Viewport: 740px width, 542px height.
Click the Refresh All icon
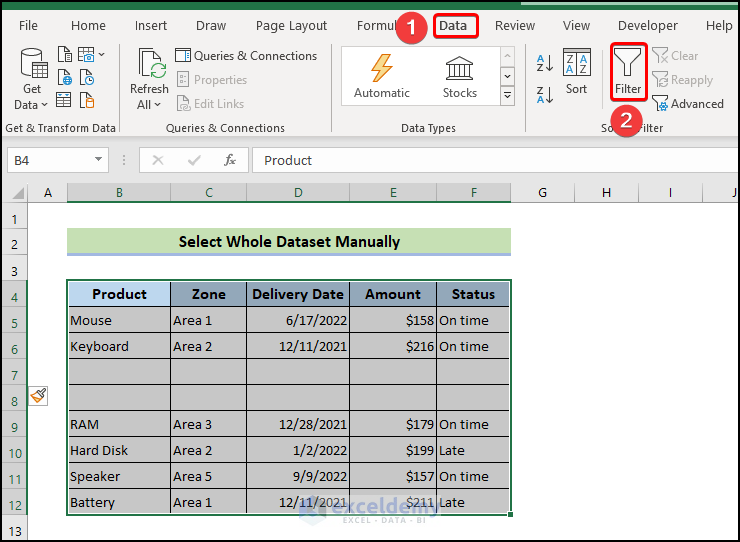tap(149, 69)
